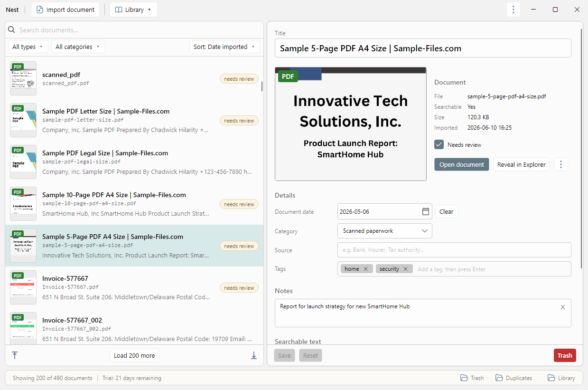Open the calendar picker for Document date
The height and width of the screenshot is (390, 588).
426,211
